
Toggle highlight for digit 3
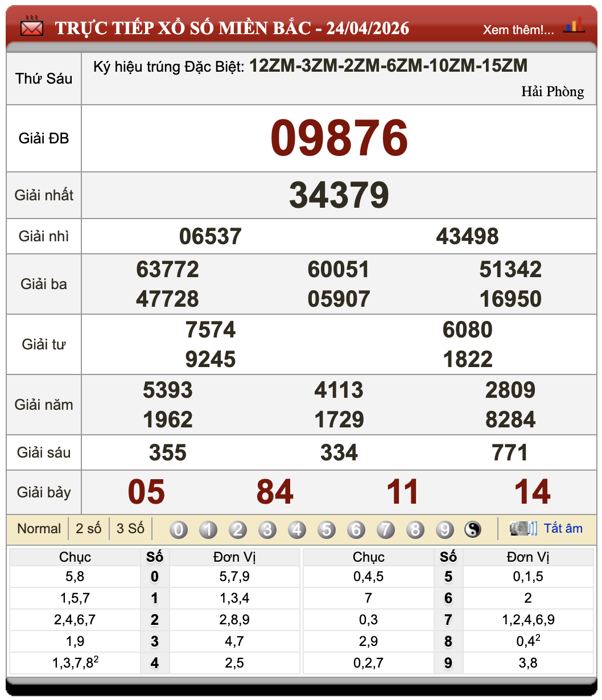pyautogui.click(x=267, y=529)
